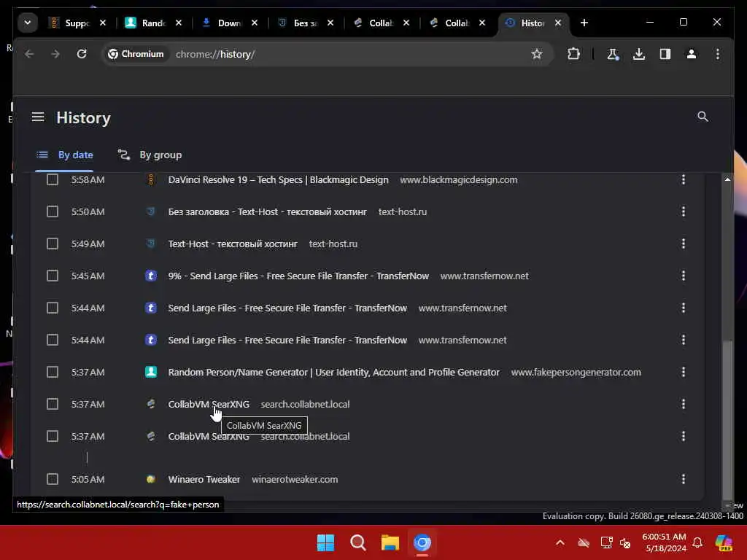The width and height of the screenshot is (747, 560).
Task: Open Windows taskbar Search
Action: 357,542
